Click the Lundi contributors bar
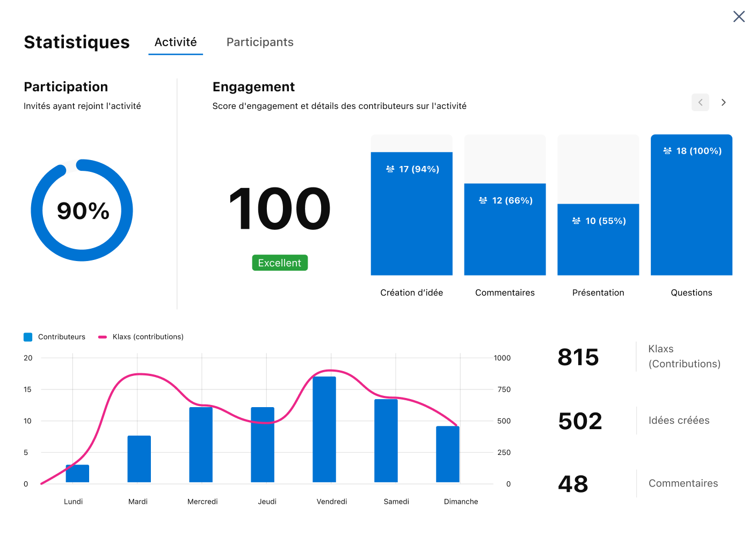 (77, 474)
